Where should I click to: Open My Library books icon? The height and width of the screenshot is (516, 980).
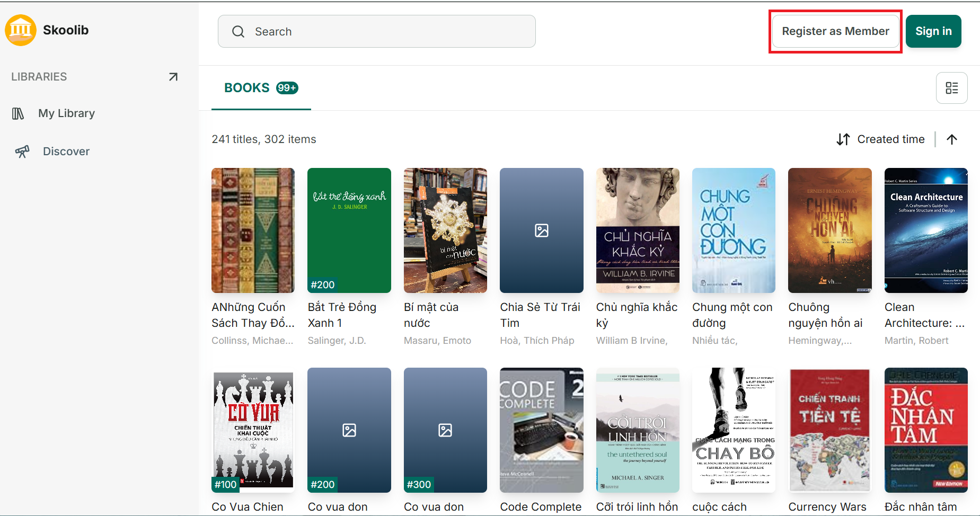tap(18, 113)
